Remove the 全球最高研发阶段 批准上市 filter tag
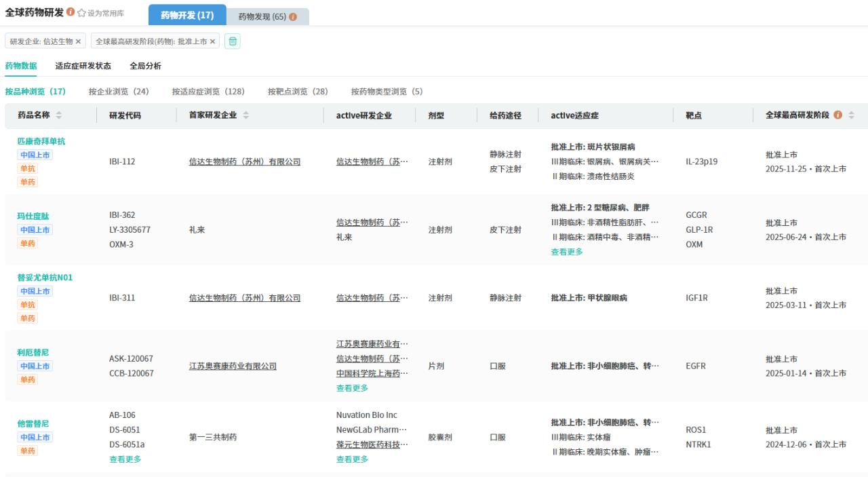 point(212,41)
